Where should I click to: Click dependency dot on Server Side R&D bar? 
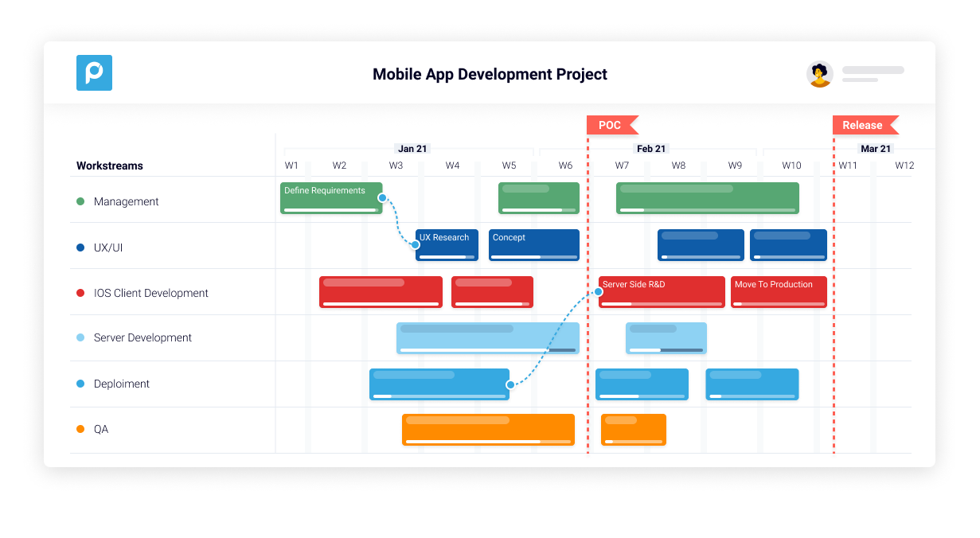[599, 292]
